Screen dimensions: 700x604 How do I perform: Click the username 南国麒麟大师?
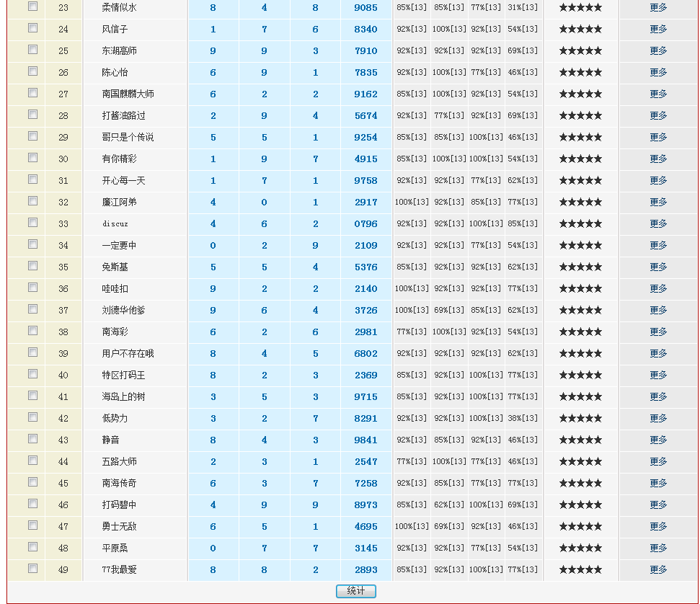[x=128, y=94]
